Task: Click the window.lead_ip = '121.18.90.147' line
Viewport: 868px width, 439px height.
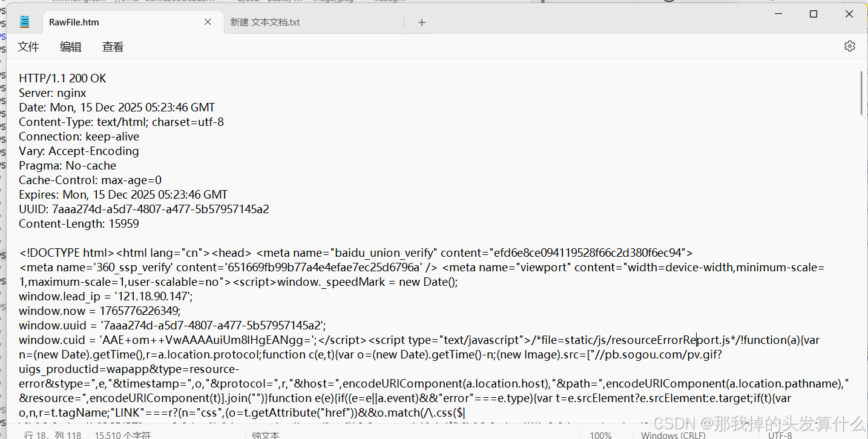Action: [x=105, y=296]
